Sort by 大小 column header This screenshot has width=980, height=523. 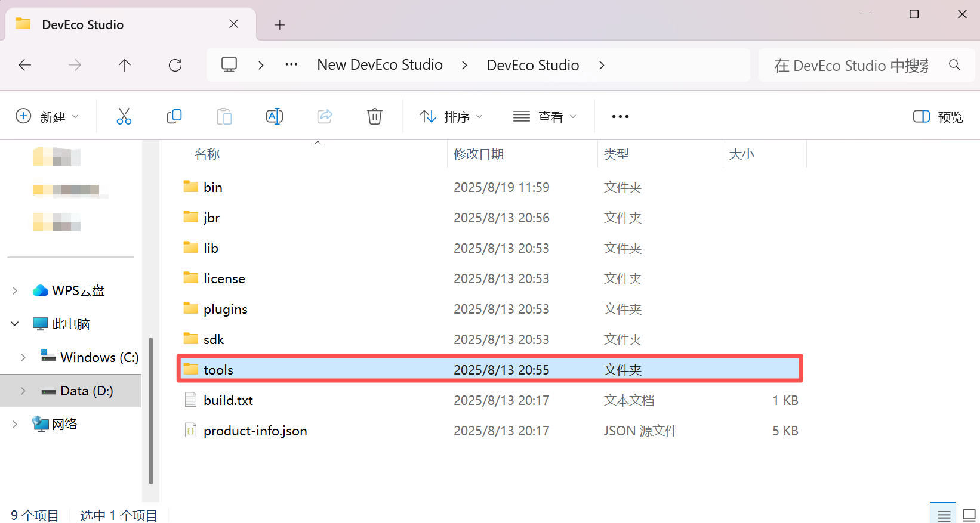(x=742, y=154)
